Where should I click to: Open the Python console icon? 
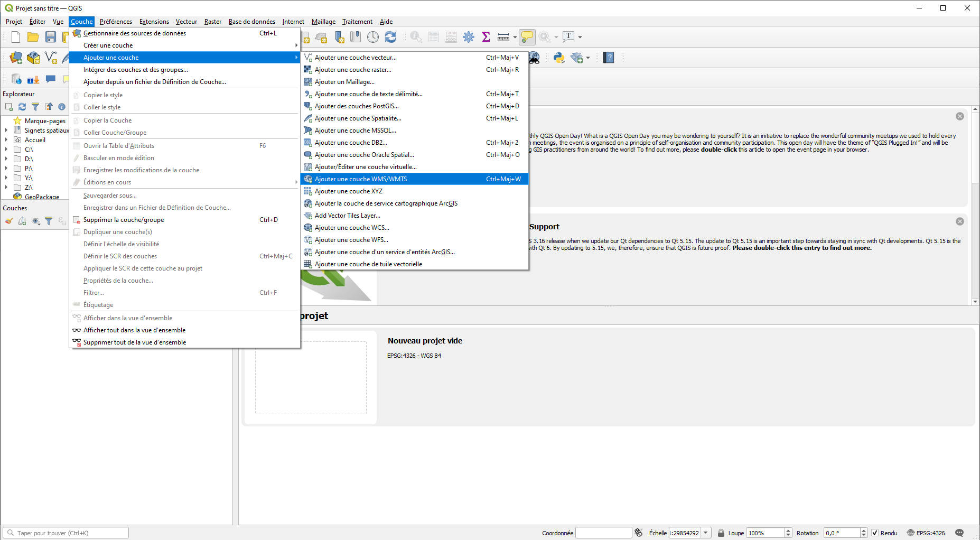(x=558, y=58)
